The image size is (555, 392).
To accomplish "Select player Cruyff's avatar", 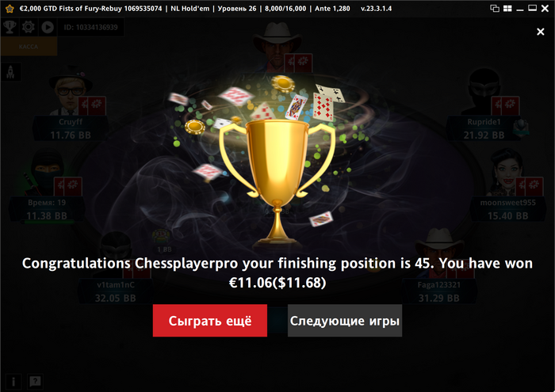I will [x=70, y=91].
